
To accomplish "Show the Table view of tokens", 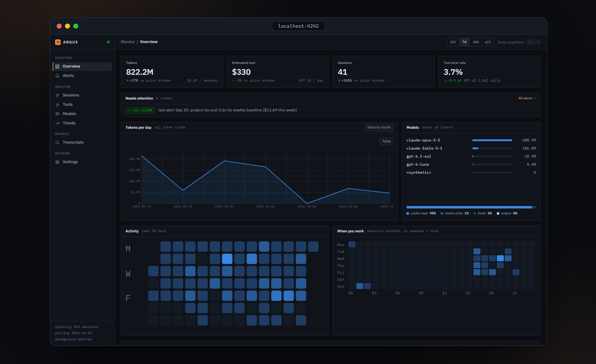I will coord(386,141).
